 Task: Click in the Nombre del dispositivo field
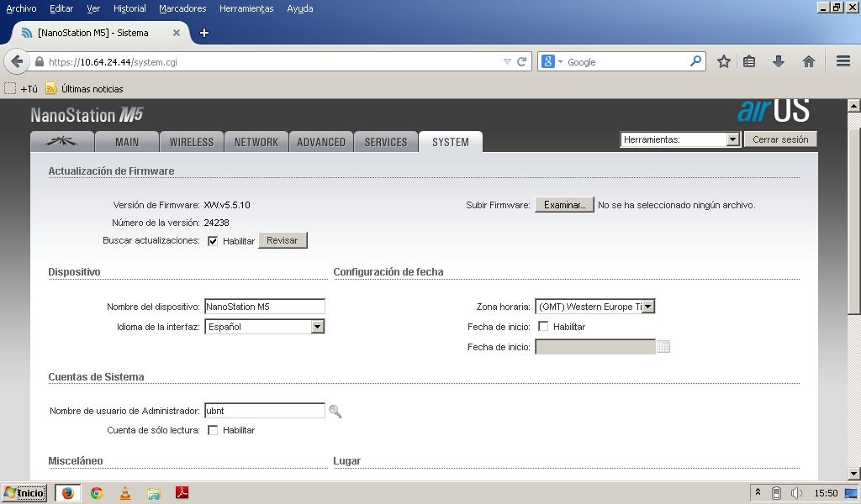tap(264, 307)
